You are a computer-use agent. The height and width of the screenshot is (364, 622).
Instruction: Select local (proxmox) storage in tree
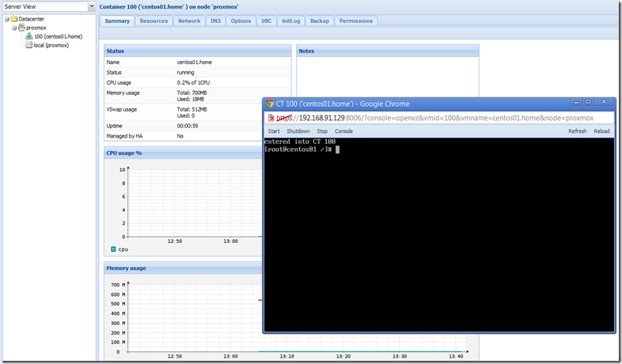click(51, 45)
